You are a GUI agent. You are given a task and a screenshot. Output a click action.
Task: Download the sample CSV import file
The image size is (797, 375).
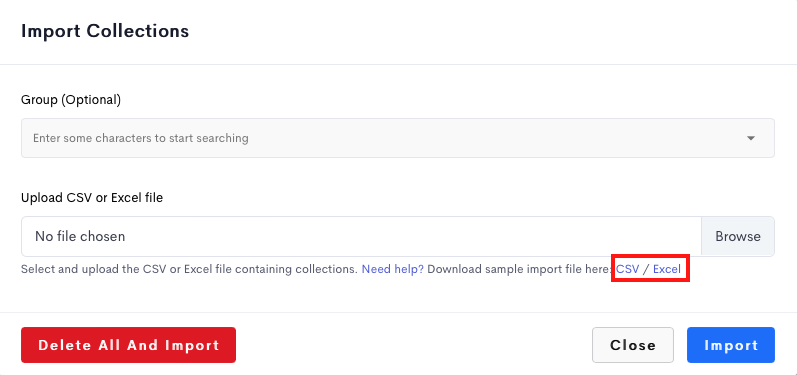point(627,269)
